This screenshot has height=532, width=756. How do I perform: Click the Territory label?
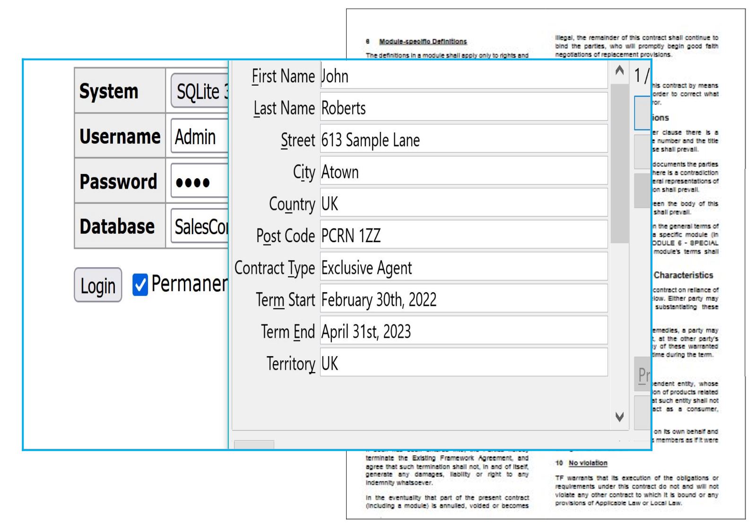pyautogui.click(x=291, y=364)
